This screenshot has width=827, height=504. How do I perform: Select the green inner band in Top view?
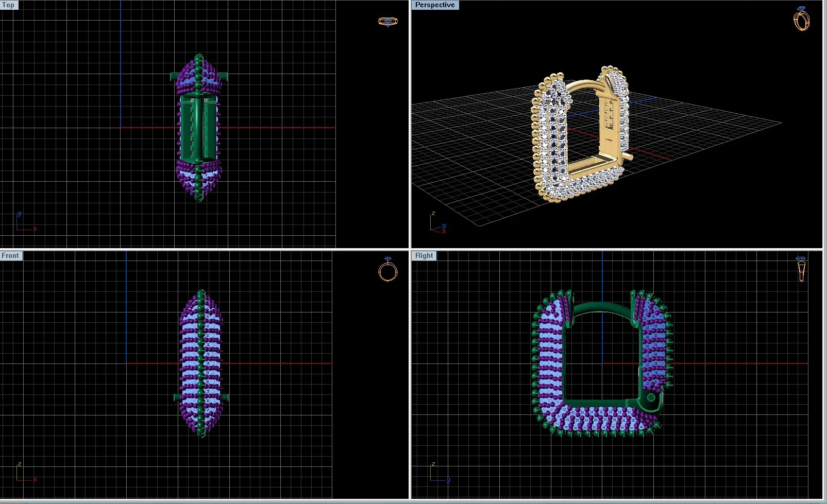tap(198, 129)
